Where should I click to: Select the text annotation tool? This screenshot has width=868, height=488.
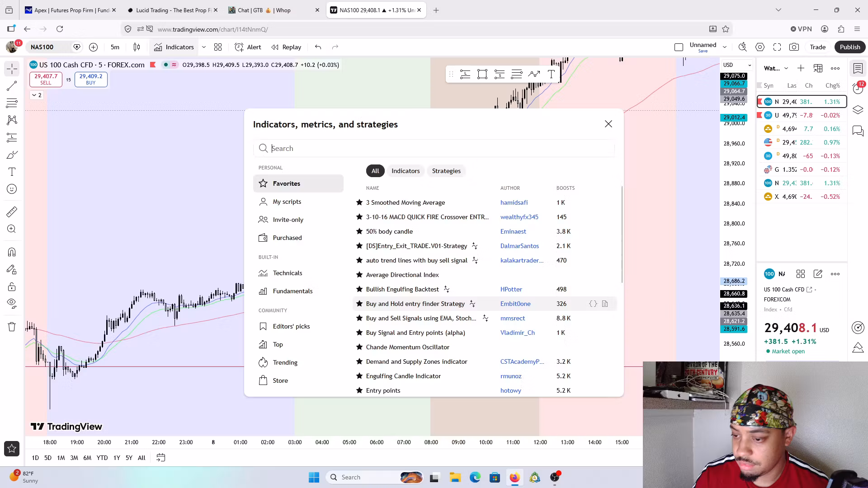point(12,172)
